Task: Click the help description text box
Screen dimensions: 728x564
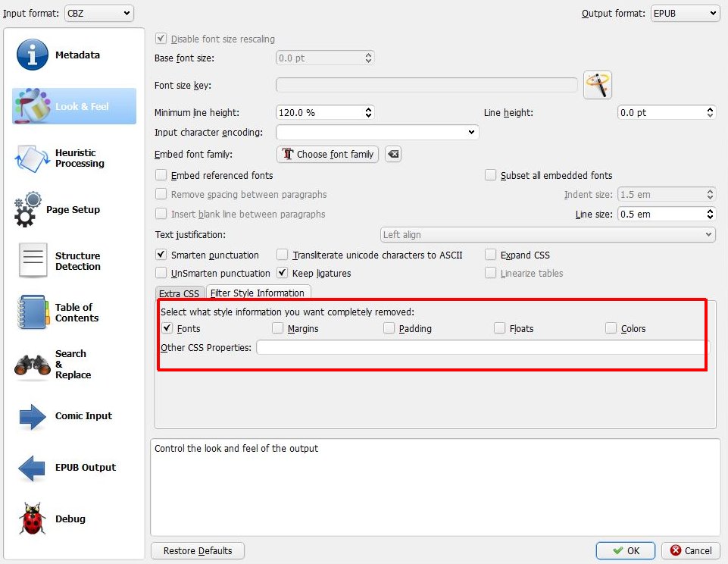Action: 436,487
